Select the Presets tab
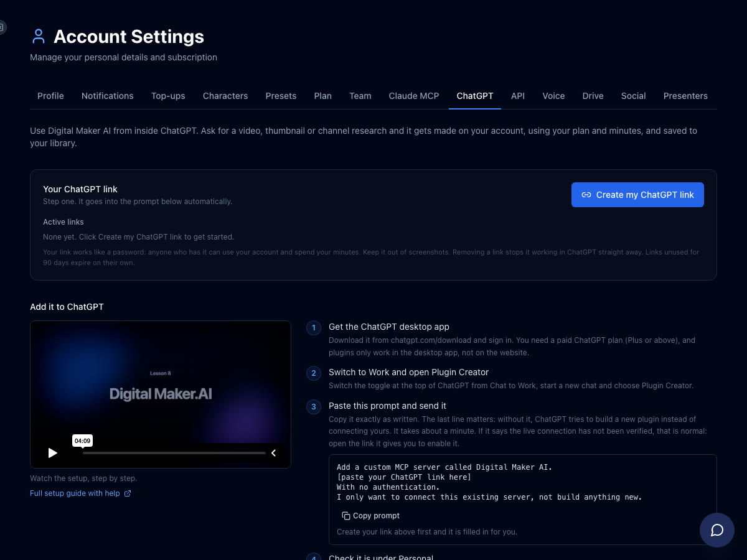The image size is (747, 560). coord(281,96)
